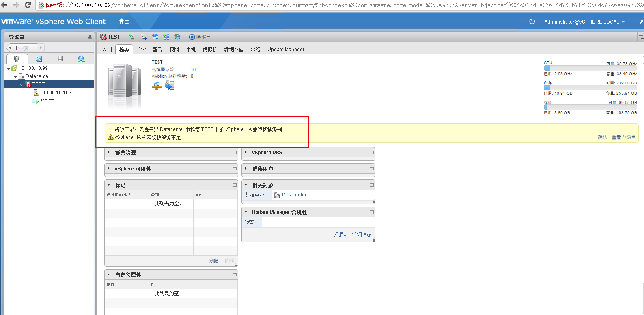Collapse the Update Manager 合规性 panel

click(246, 212)
